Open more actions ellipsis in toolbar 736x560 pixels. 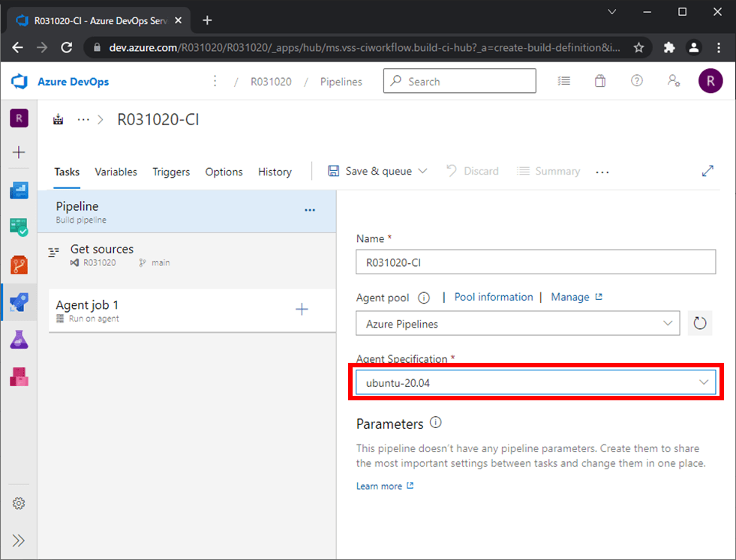(x=602, y=172)
